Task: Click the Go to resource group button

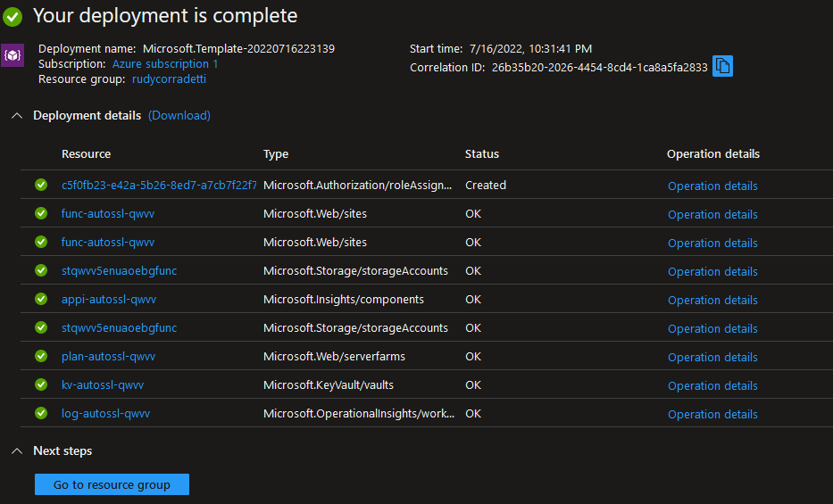Action: click(x=112, y=484)
